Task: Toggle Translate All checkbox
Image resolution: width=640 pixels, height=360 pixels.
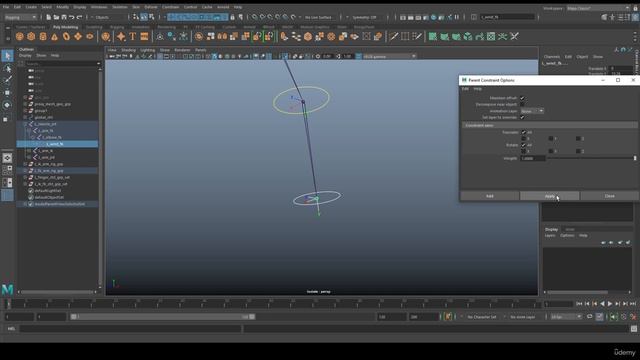Action: click(524, 132)
